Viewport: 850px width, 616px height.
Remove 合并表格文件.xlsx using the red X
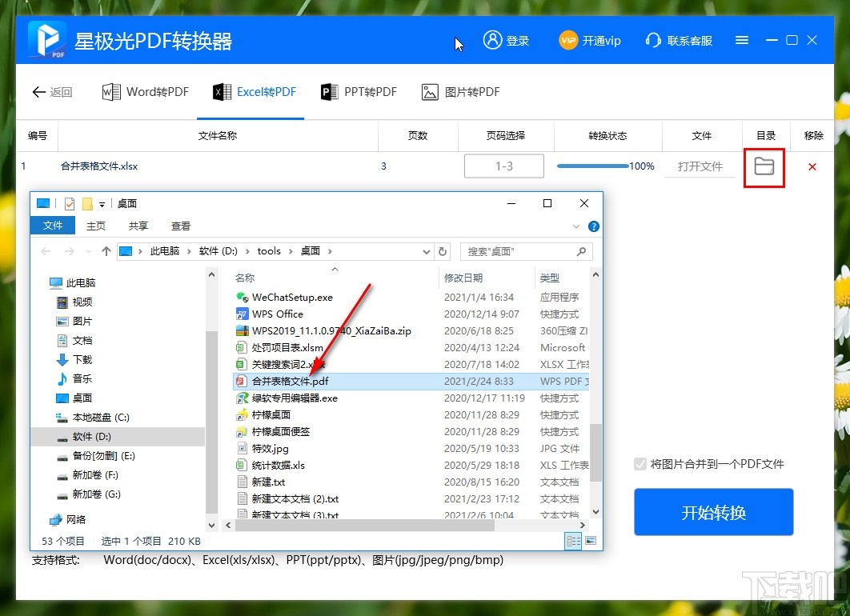(812, 166)
